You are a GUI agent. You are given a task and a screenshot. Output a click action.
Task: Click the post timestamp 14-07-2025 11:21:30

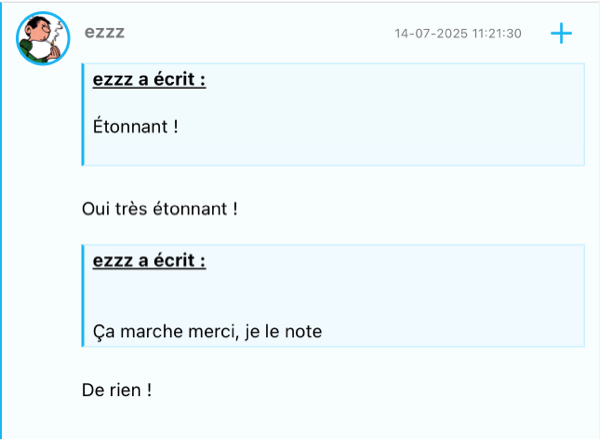click(458, 34)
